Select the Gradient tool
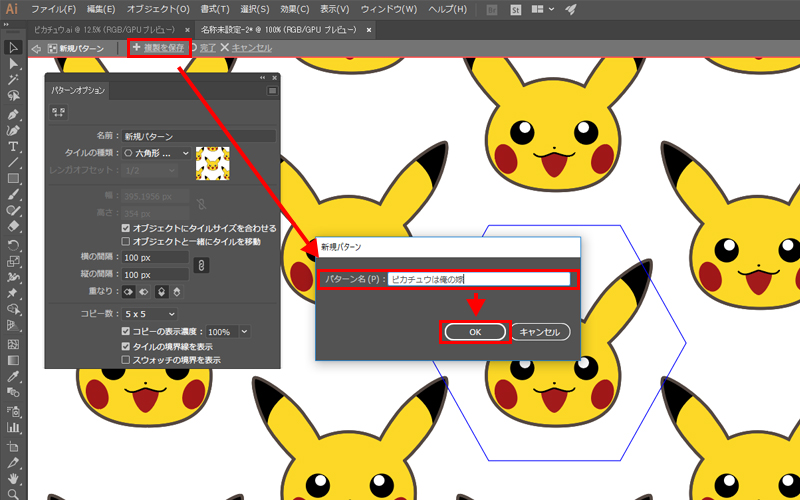800x500 pixels. [13, 360]
